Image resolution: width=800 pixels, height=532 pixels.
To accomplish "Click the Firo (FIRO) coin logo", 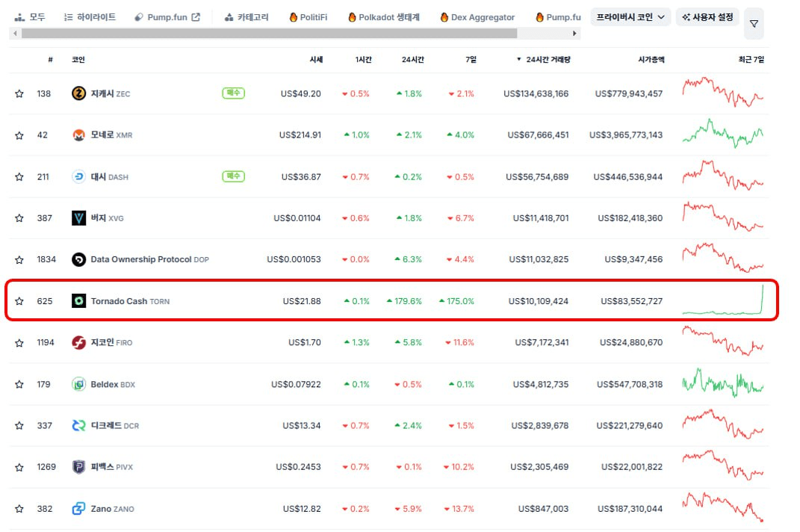I will tap(78, 342).
